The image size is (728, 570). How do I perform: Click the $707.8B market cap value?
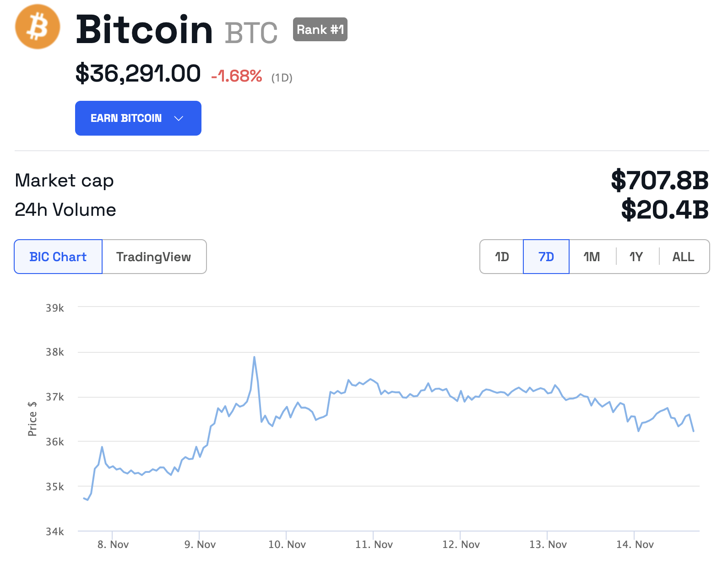point(660,180)
